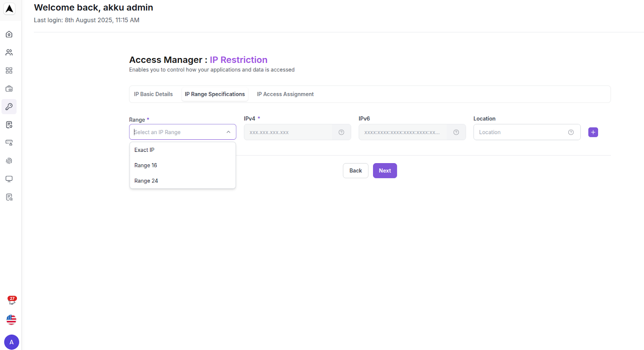The height and width of the screenshot is (350, 644).
Task: Add another IP range with plus button
Action: click(593, 132)
